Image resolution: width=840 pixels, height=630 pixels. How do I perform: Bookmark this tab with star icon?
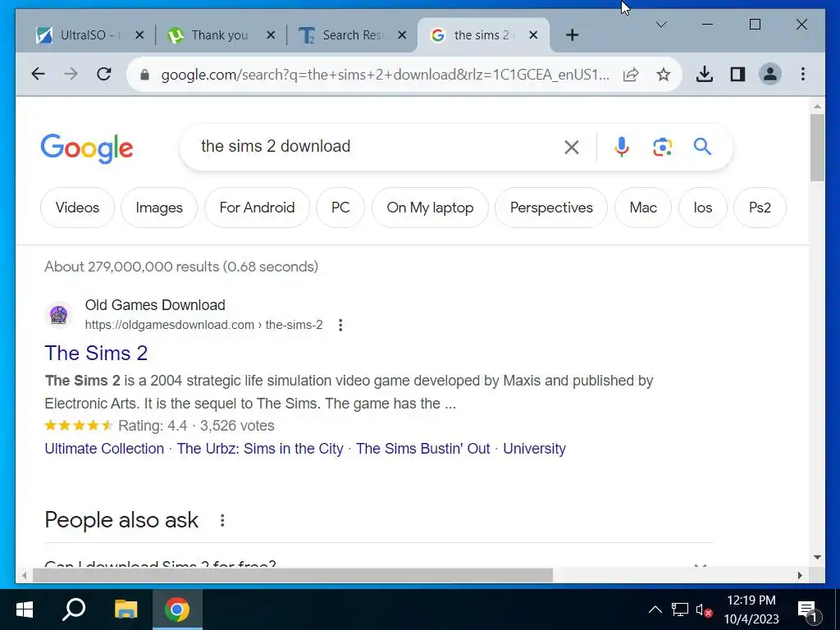pyautogui.click(x=663, y=75)
